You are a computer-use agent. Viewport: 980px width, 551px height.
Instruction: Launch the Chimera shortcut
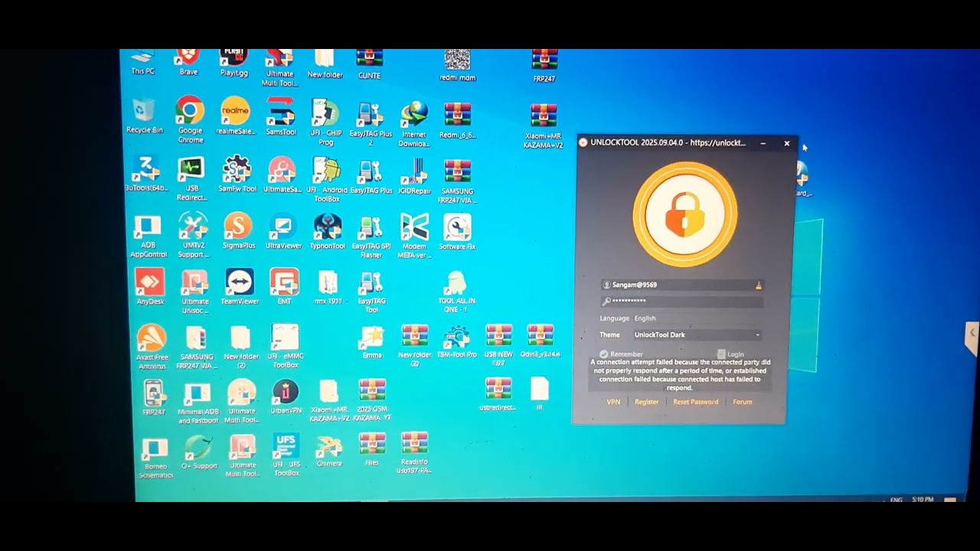pos(329,452)
